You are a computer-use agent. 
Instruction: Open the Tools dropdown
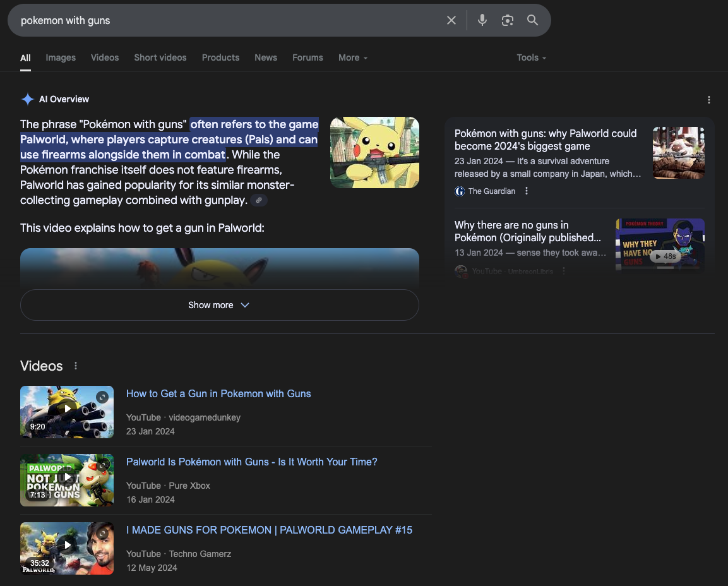[531, 57]
